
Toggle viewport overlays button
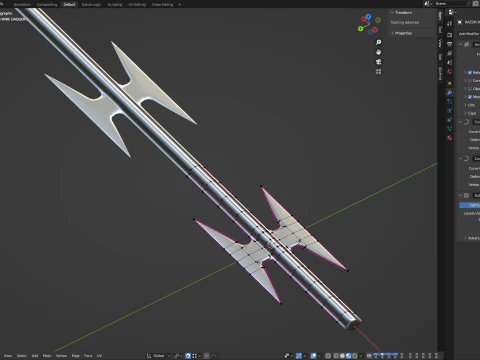pos(313,356)
